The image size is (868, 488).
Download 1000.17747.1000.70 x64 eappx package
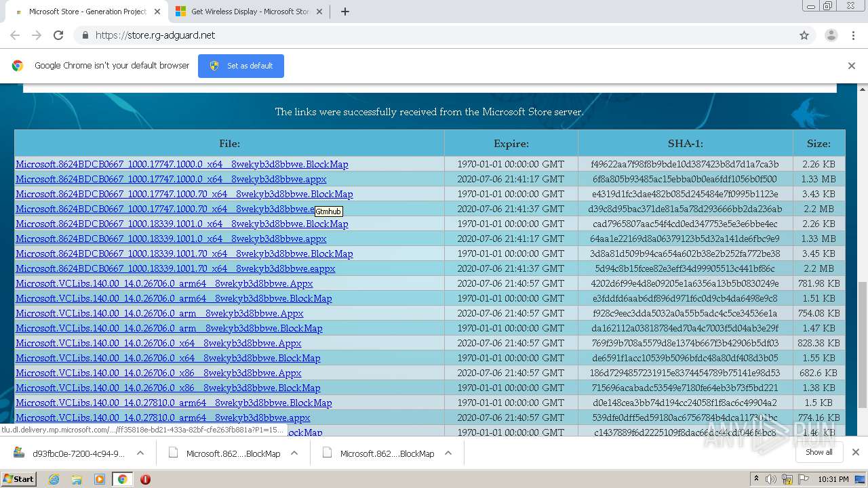[x=165, y=209]
